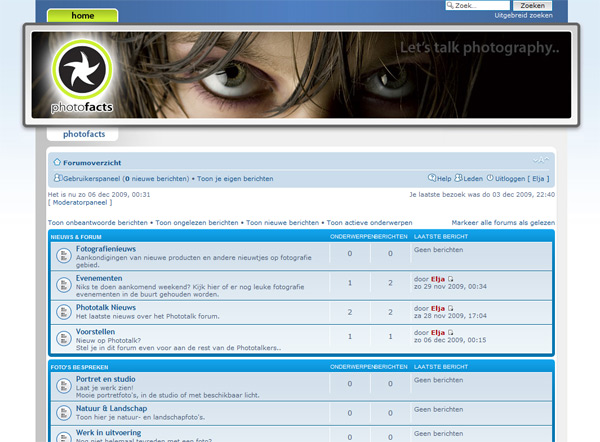Click the Werk in uitvoering forum icon
Screen dimensions: 600x442
coord(64,437)
